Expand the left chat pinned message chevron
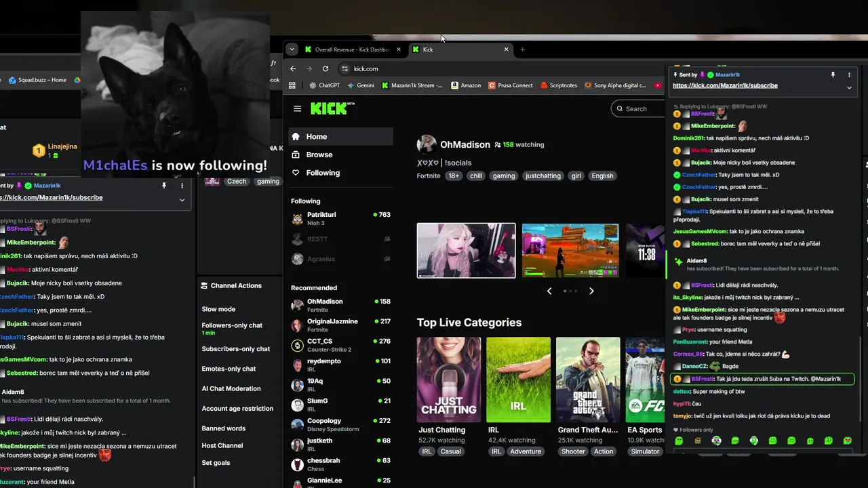The image size is (868, 488). tap(182, 200)
